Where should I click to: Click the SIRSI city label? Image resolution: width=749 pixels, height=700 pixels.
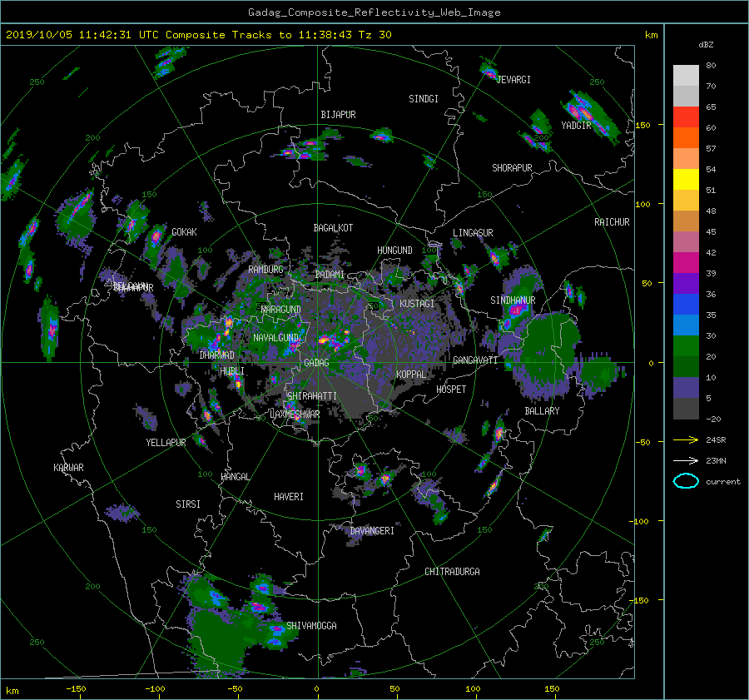click(x=188, y=504)
